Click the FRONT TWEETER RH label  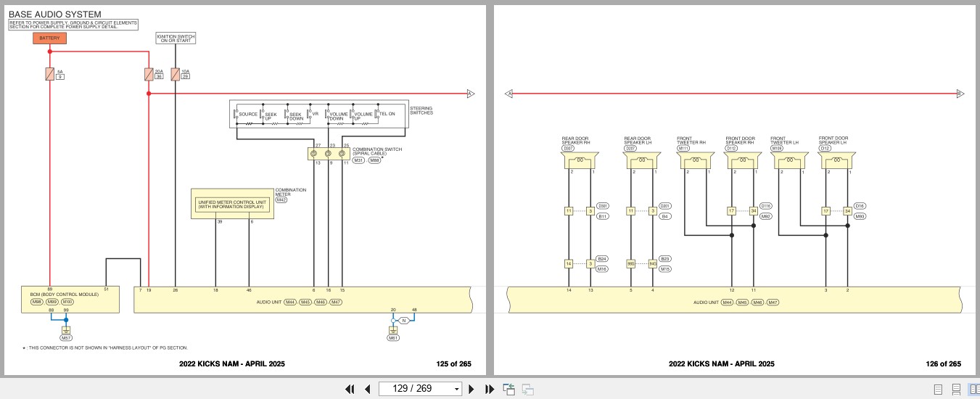click(691, 140)
